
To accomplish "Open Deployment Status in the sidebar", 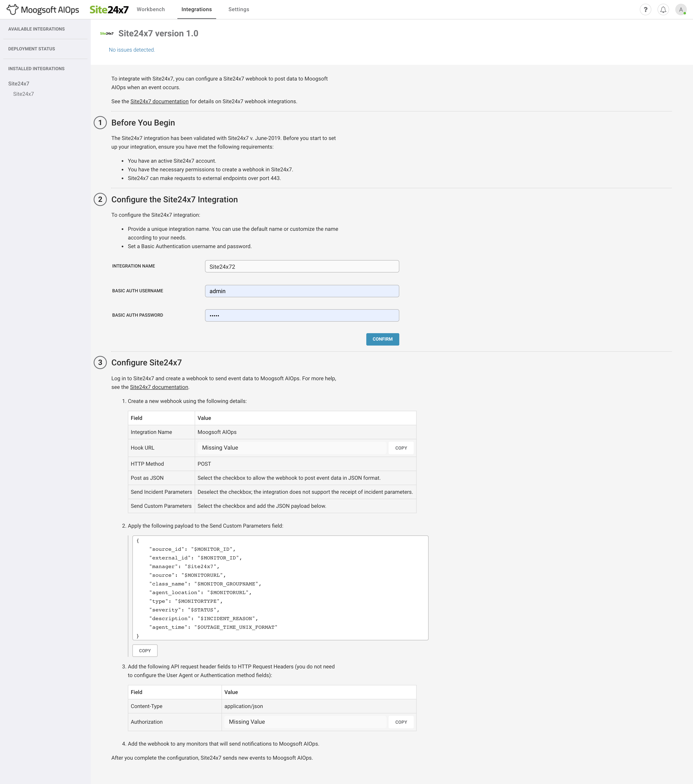I will tap(32, 49).
